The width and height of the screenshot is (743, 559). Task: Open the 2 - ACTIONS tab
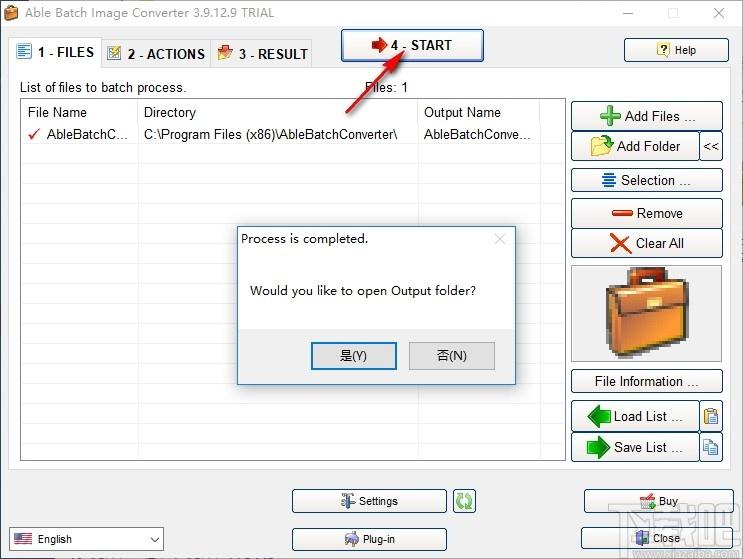[x=156, y=54]
